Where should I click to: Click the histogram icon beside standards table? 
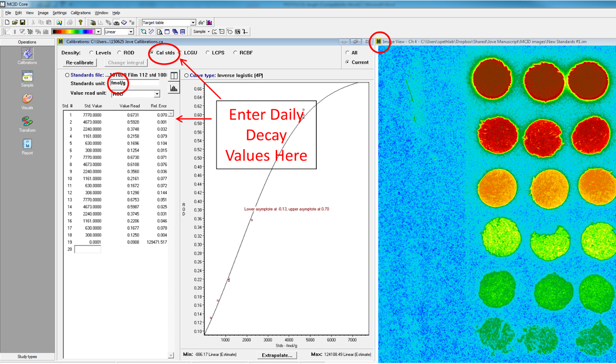click(x=174, y=88)
